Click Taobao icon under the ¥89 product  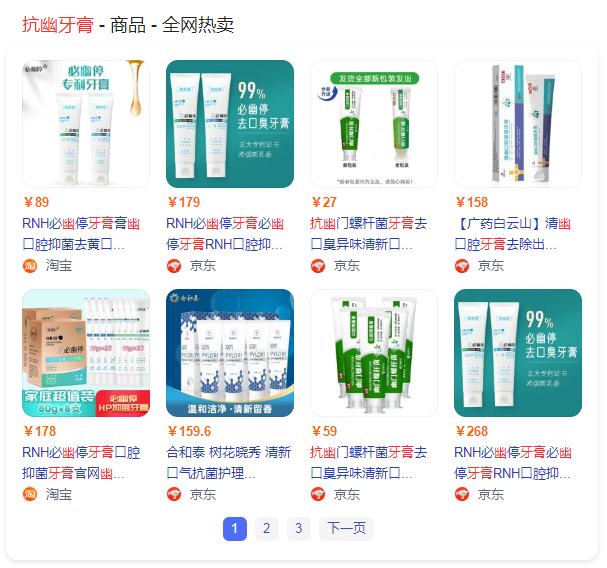(x=30, y=266)
